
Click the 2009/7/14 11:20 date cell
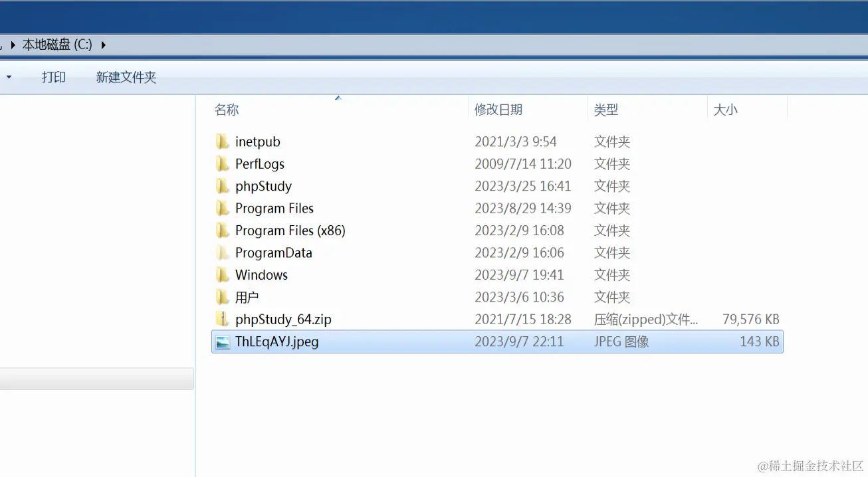(523, 164)
